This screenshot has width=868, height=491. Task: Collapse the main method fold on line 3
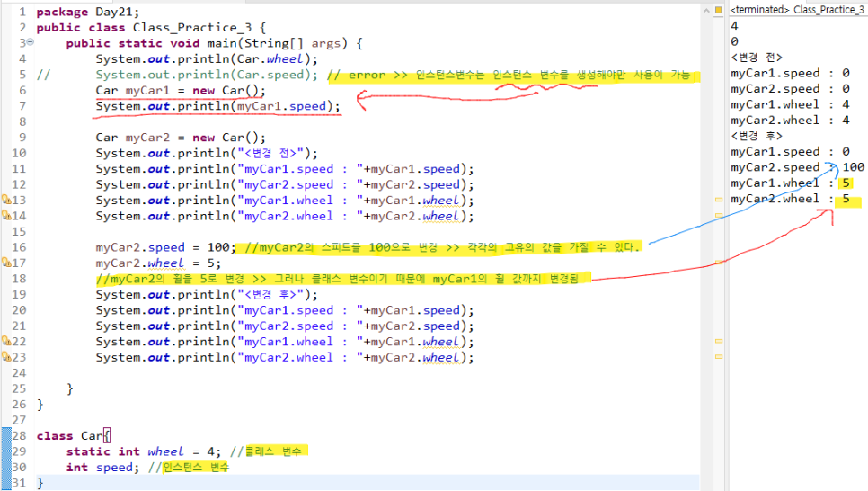click(x=30, y=42)
